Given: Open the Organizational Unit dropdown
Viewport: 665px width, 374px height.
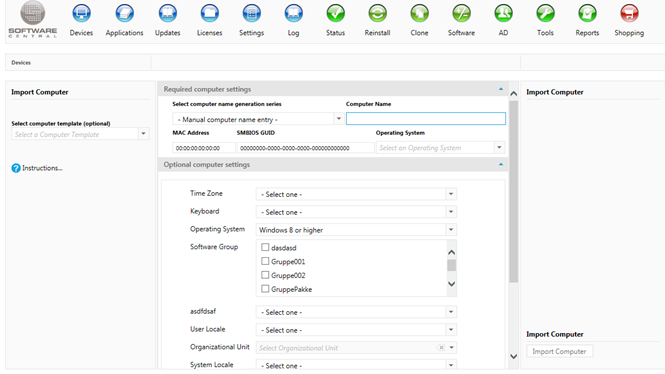Looking at the screenshot, I should [452, 348].
